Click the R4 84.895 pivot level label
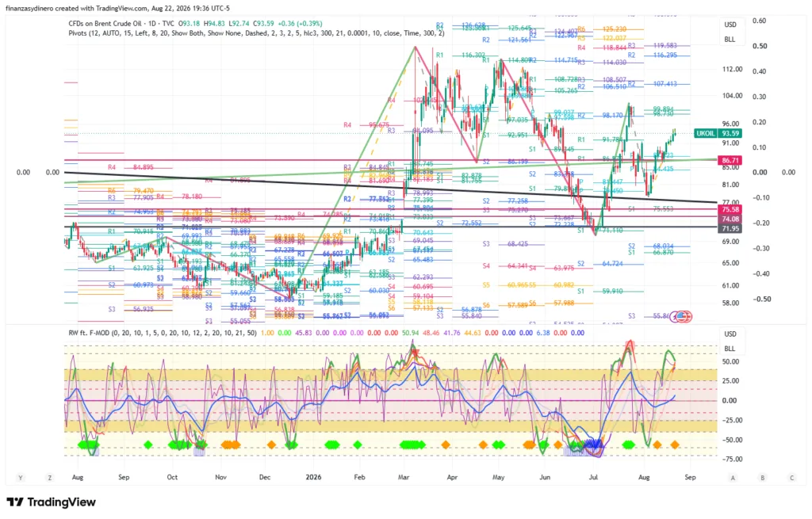 131,167
